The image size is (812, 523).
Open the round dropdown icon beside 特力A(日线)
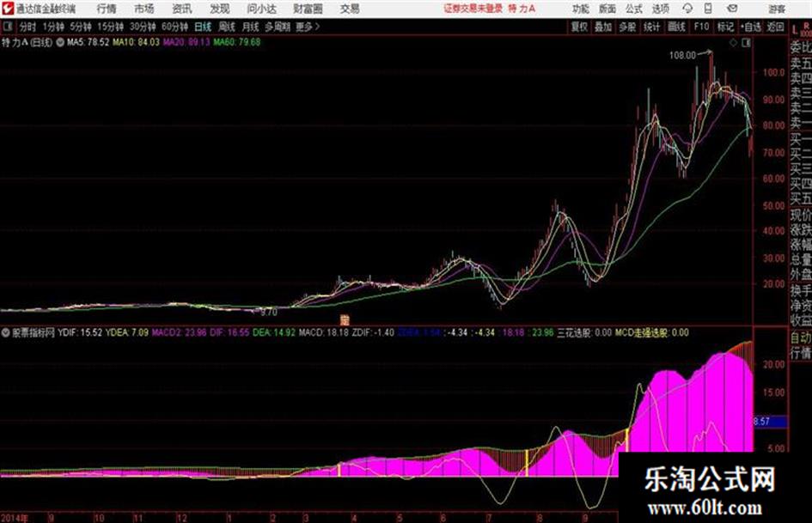click(x=60, y=42)
